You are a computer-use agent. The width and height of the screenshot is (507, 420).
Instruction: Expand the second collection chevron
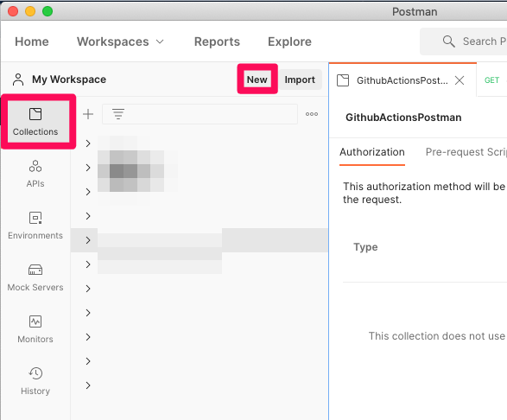pos(88,168)
